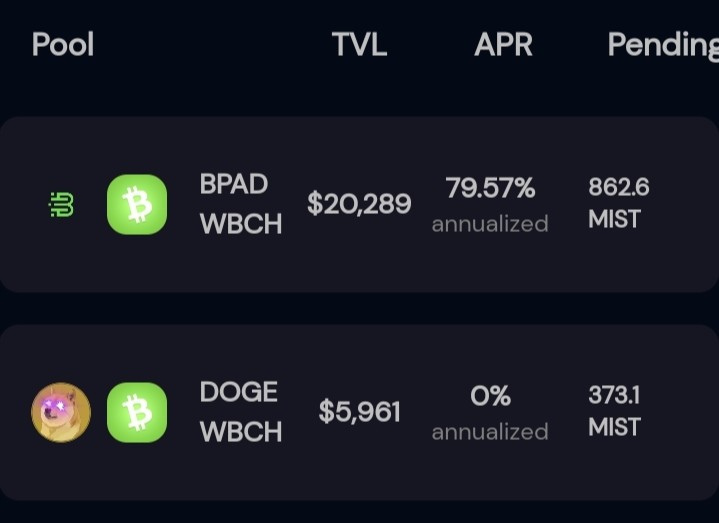Sort pools by APR column header
The image size is (719, 523).
pos(503,44)
